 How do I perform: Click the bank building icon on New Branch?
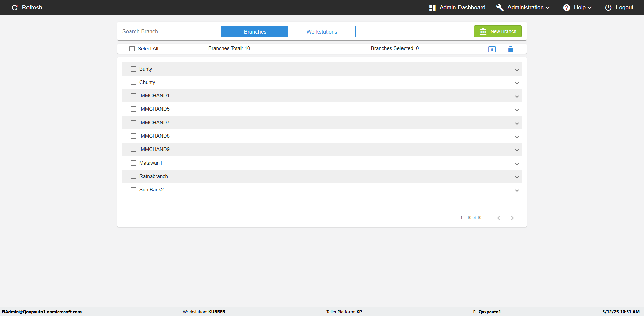pyautogui.click(x=483, y=31)
